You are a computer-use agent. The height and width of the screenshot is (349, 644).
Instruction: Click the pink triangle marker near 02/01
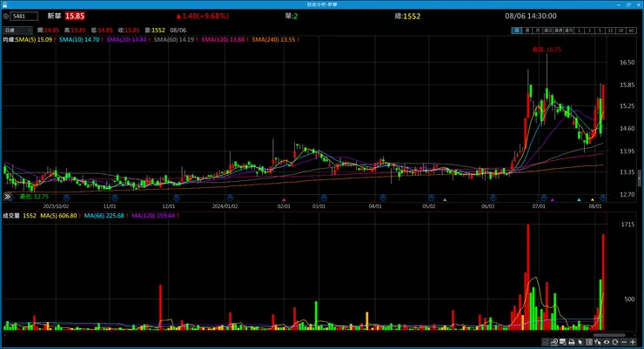pyautogui.click(x=284, y=200)
